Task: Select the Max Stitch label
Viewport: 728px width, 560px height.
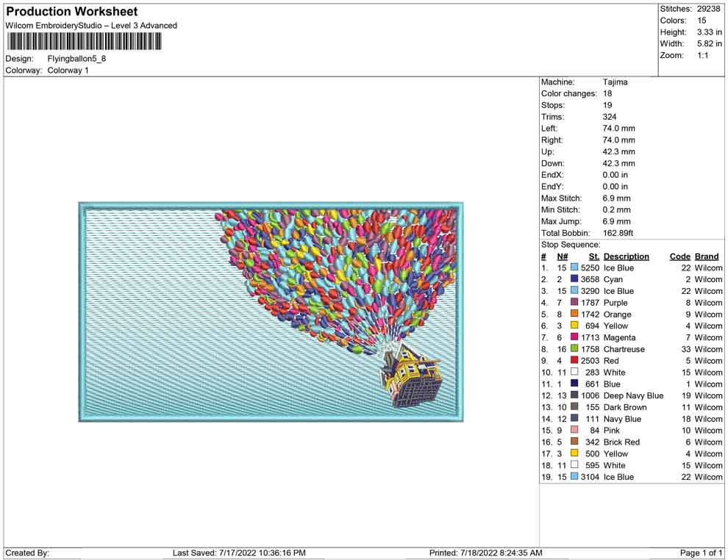Action: [x=561, y=198]
